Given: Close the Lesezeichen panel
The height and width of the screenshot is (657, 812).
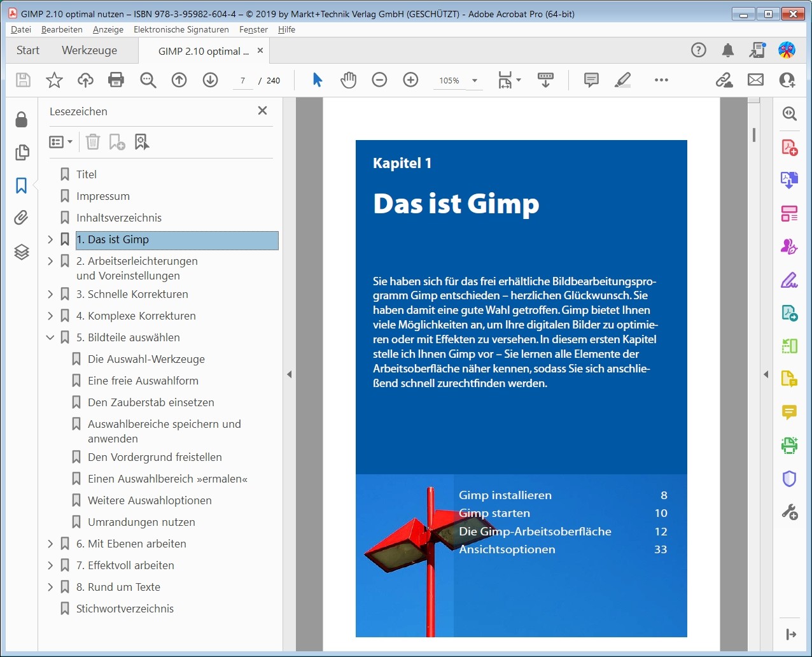Looking at the screenshot, I should 262,111.
